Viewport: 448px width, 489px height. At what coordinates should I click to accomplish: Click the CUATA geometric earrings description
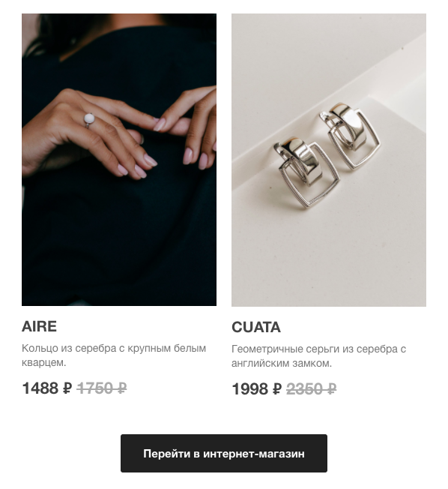318,355
